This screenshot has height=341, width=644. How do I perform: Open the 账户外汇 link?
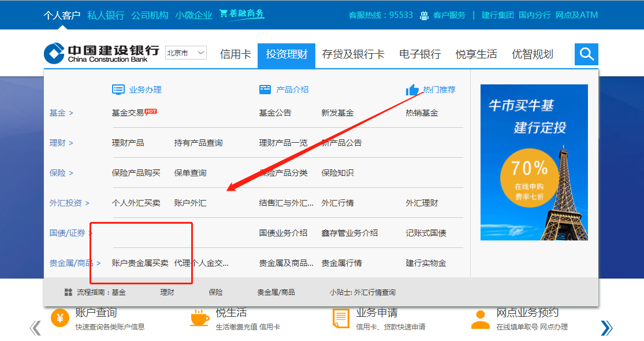click(190, 202)
